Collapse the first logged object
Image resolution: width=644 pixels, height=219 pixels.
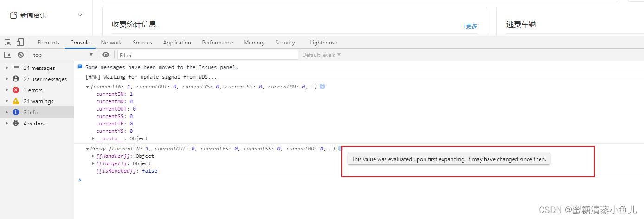[88, 87]
